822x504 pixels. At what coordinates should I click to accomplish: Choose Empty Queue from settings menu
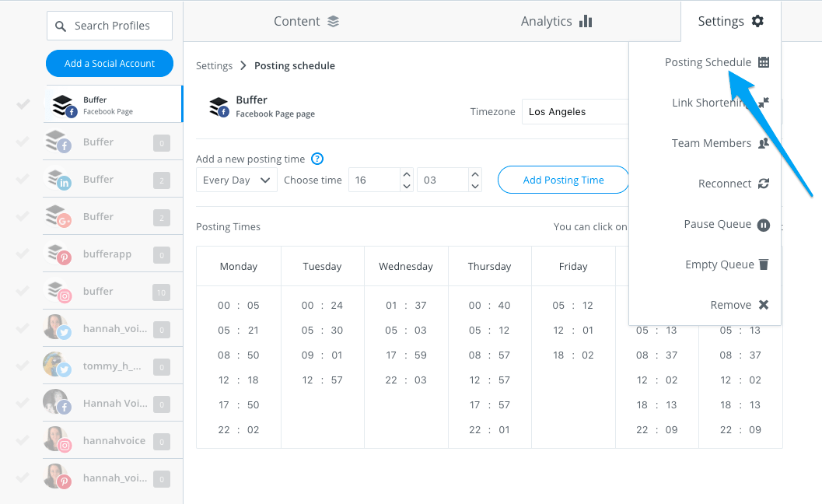tap(726, 264)
